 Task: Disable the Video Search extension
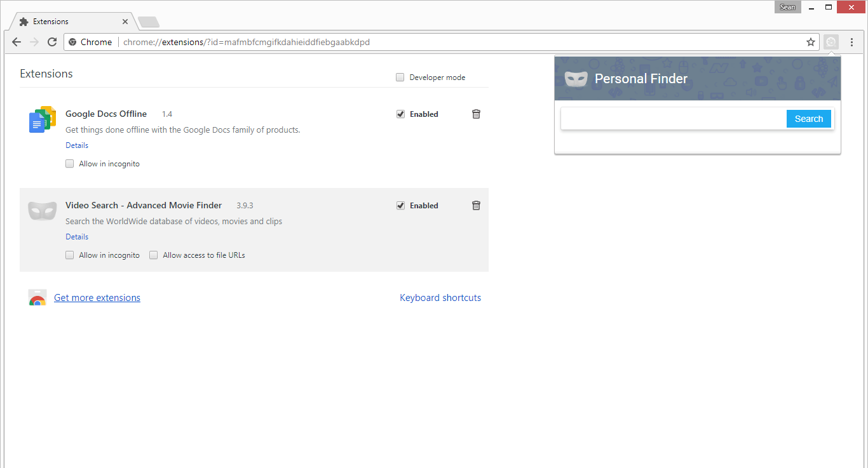point(400,205)
